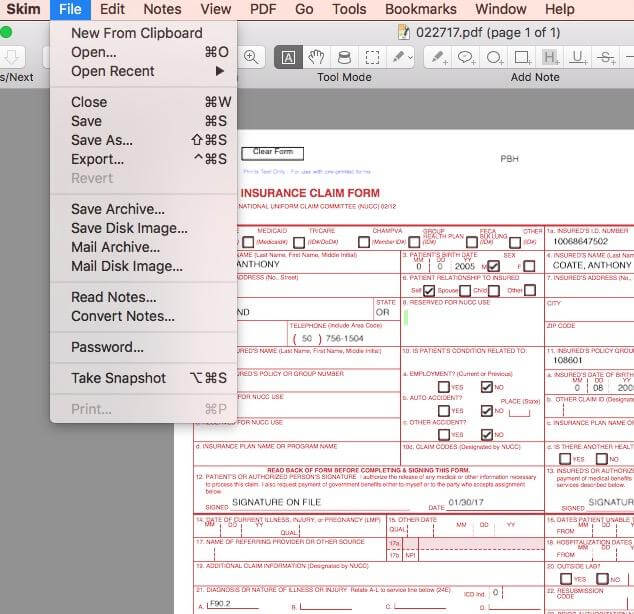Add a circle note

[x=494, y=57]
